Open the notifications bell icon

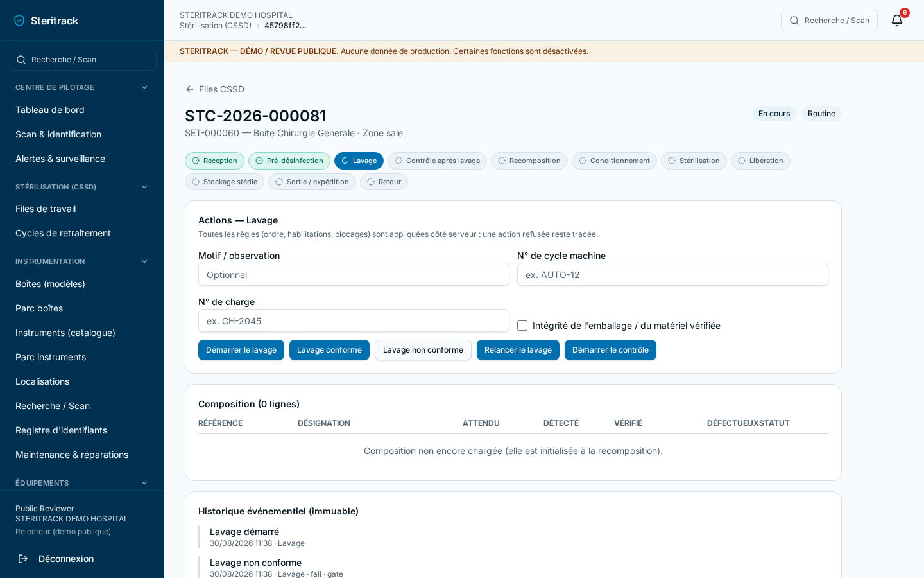coord(897,21)
